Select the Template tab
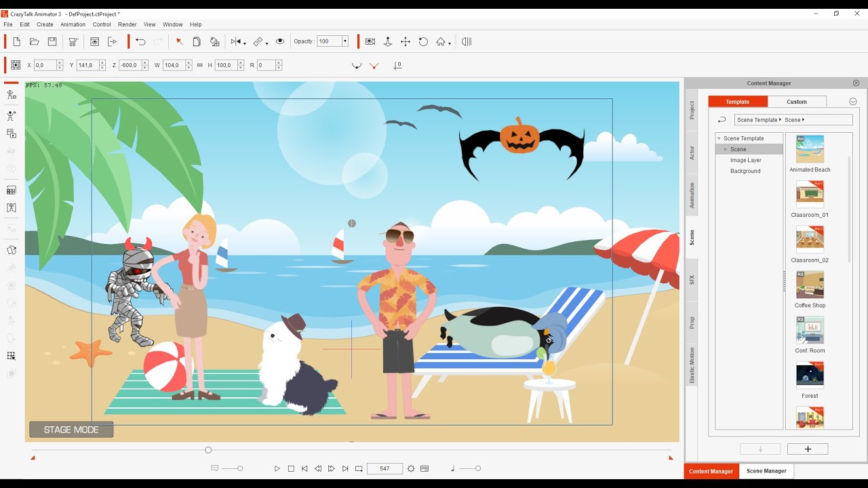The width and height of the screenshot is (868, 488). (738, 102)
